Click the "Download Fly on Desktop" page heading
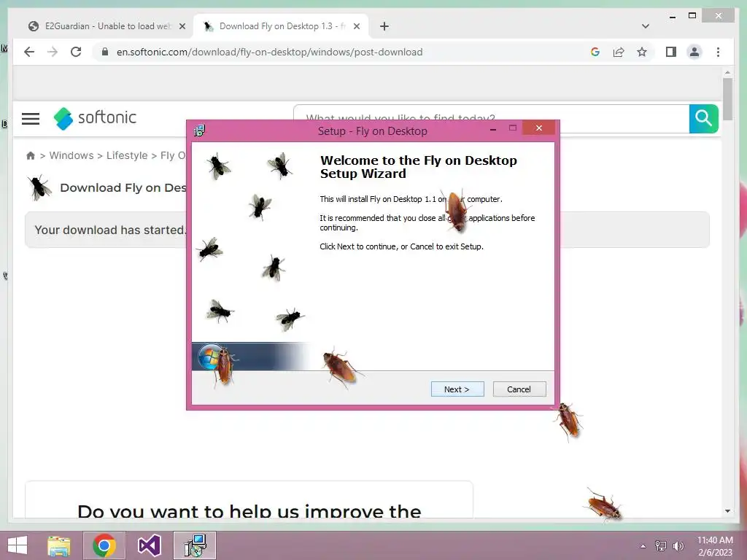 pyautogui.click(x=123, y=187)
